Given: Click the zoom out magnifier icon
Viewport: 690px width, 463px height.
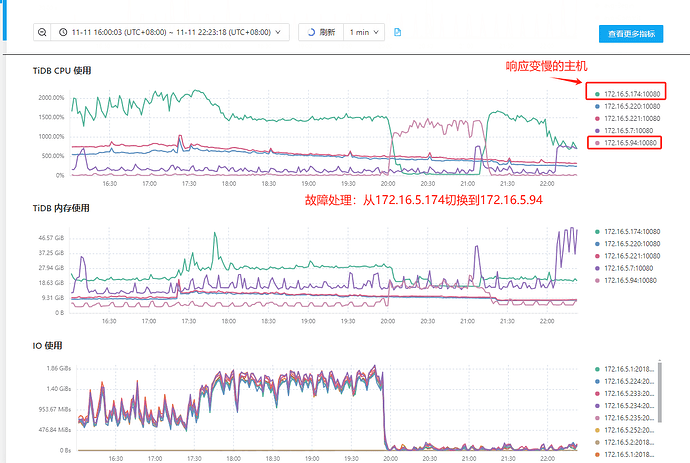Looking at the screenshot, I should (42, 32).
